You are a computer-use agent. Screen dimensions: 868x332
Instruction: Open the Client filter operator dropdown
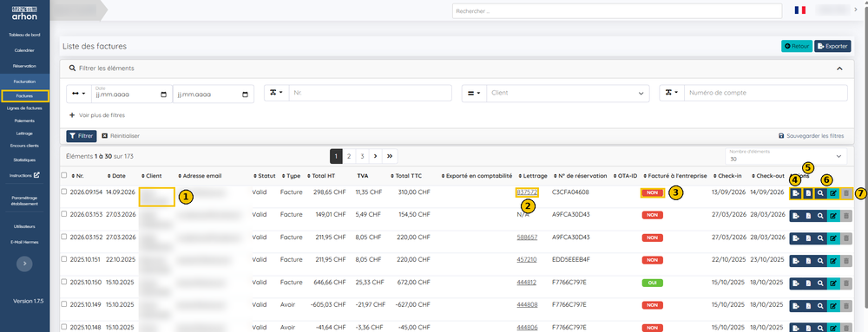pos(475,94)
